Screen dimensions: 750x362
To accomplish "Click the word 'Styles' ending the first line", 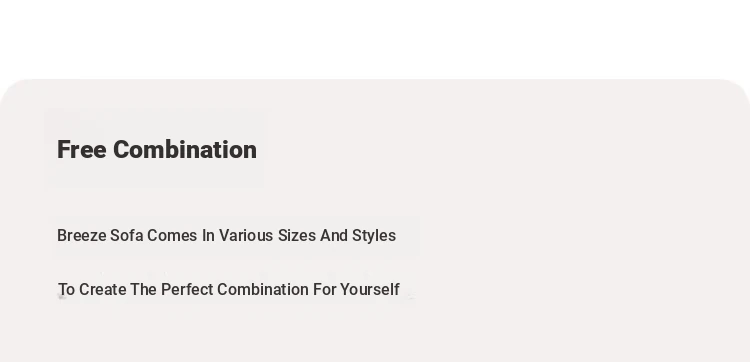I will click(374, 236).
